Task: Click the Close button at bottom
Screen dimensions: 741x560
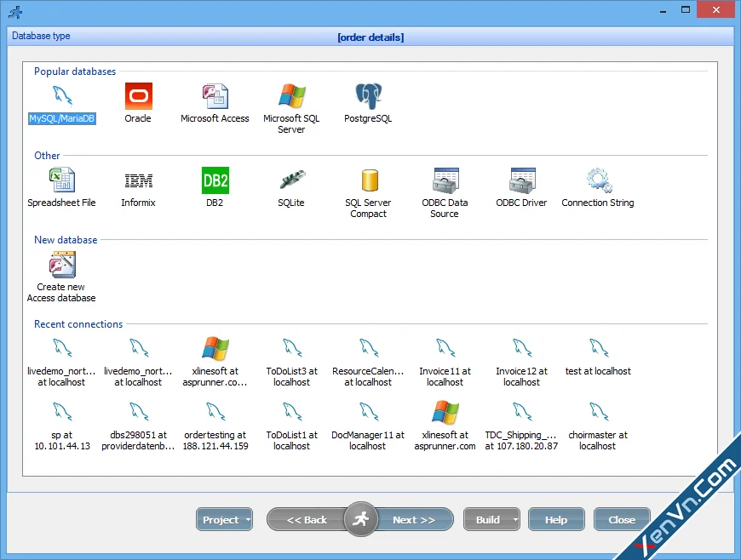Action: [622, 519]
